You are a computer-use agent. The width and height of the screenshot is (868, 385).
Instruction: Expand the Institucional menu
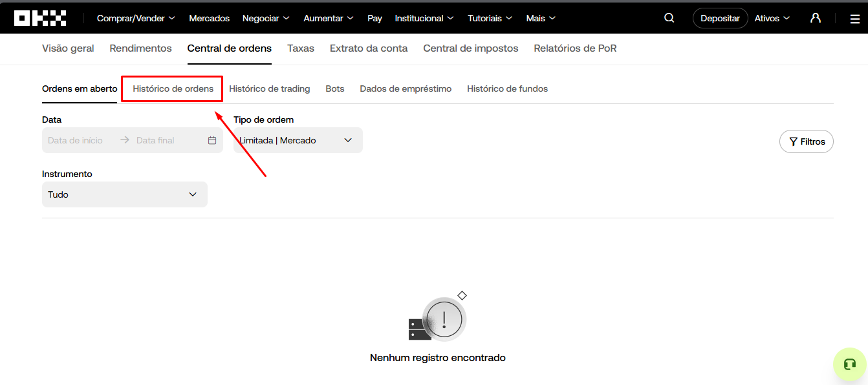424,18
